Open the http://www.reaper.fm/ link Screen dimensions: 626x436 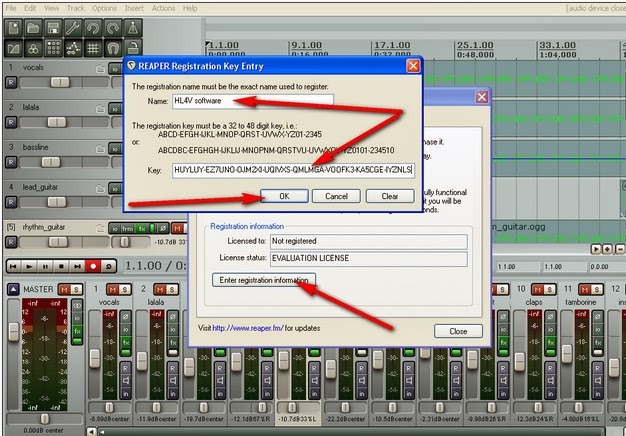[x=248, y=328]
